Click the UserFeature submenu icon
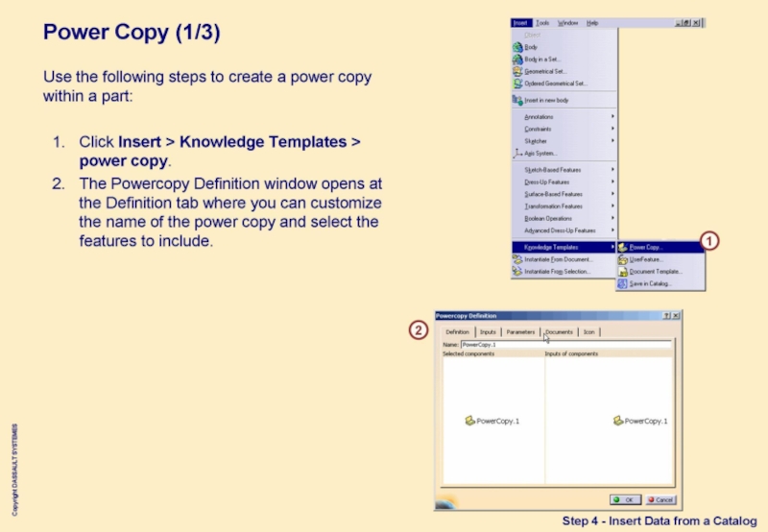The width and height of the screenshot is (768, 532). (x=622, y=259)
